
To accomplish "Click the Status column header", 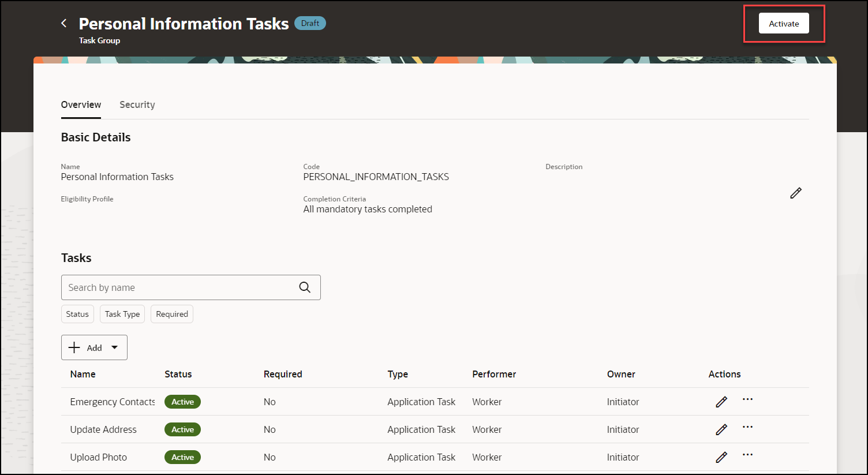I will click(178, 374).
